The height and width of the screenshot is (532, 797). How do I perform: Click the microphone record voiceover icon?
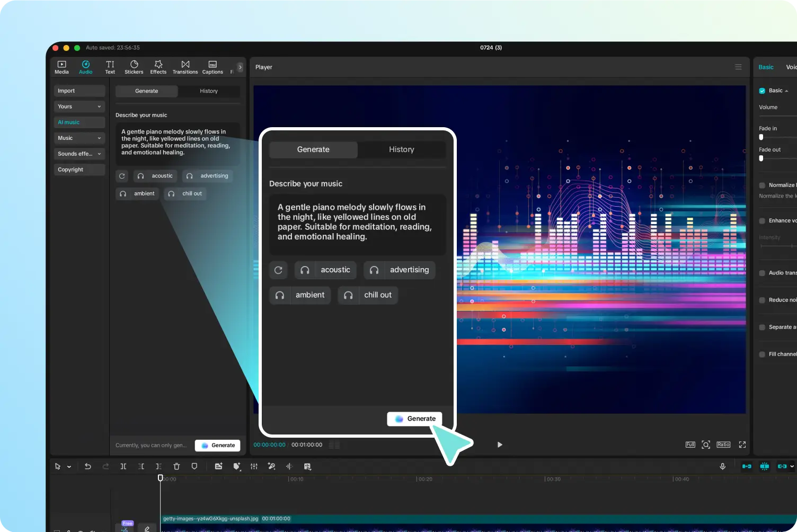[722, 466]
